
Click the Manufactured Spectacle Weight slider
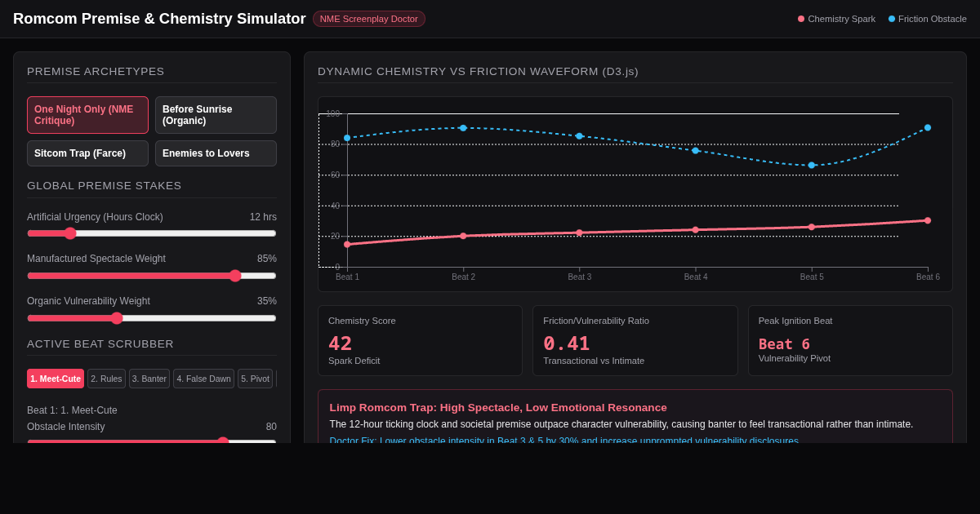coord(152,276)
